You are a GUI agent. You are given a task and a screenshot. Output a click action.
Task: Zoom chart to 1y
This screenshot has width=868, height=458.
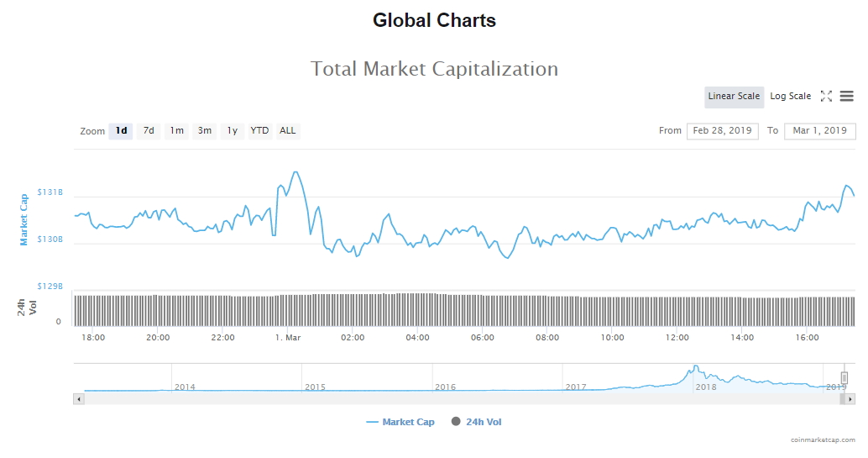(232, 131)
